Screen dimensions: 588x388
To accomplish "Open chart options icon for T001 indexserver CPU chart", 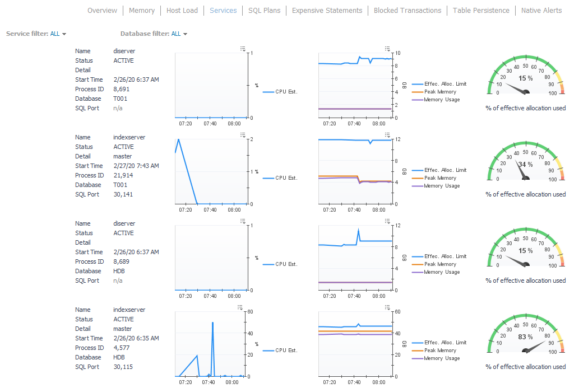I will 243,135.
